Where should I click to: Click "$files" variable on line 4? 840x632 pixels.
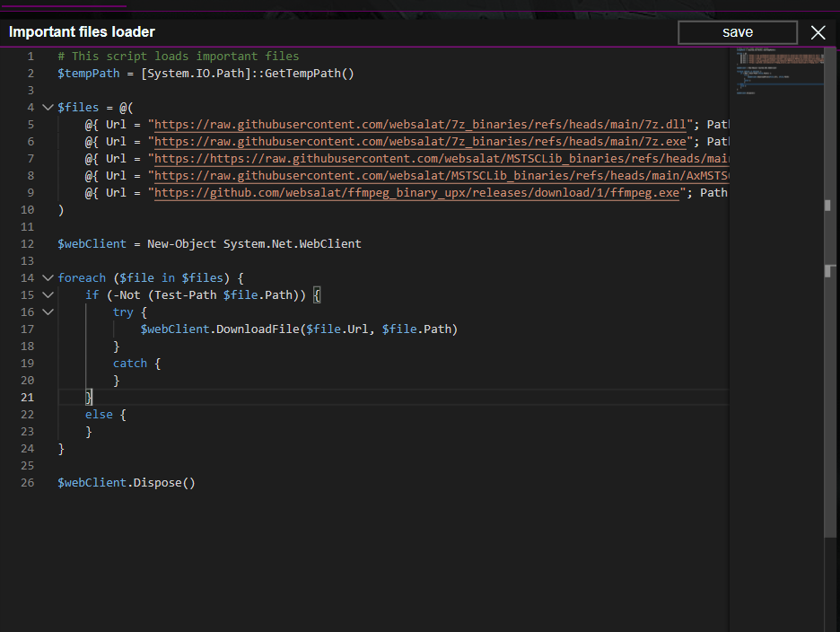coord(78,107)
